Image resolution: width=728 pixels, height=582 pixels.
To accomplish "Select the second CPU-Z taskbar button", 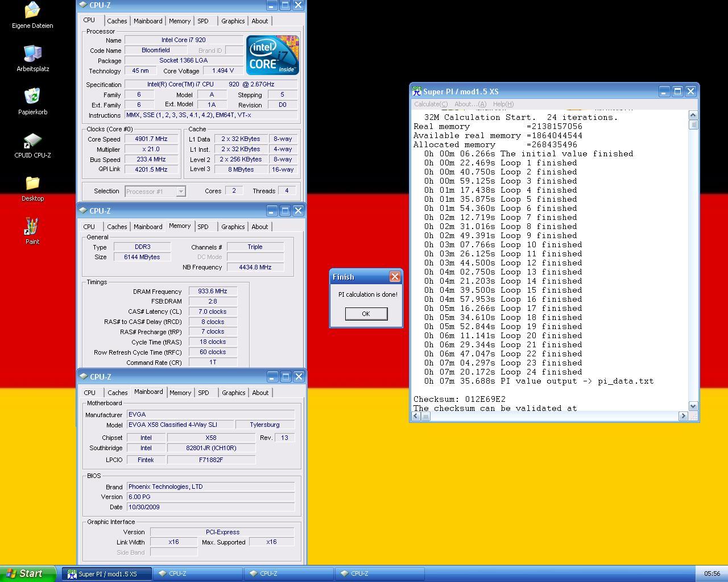I will [288, 574].
